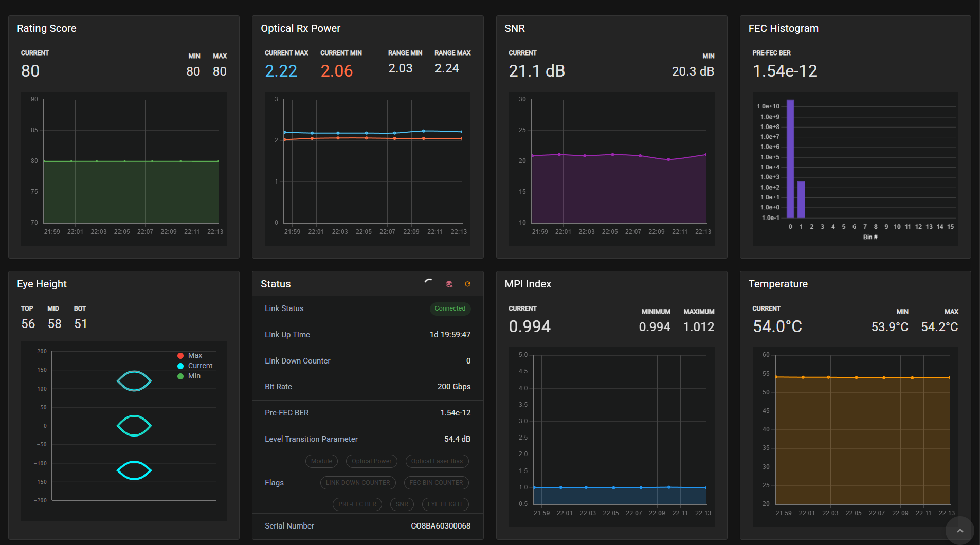
Task: Click the LINK DOWN COUNTER flag chip
Action: [358, 483]
